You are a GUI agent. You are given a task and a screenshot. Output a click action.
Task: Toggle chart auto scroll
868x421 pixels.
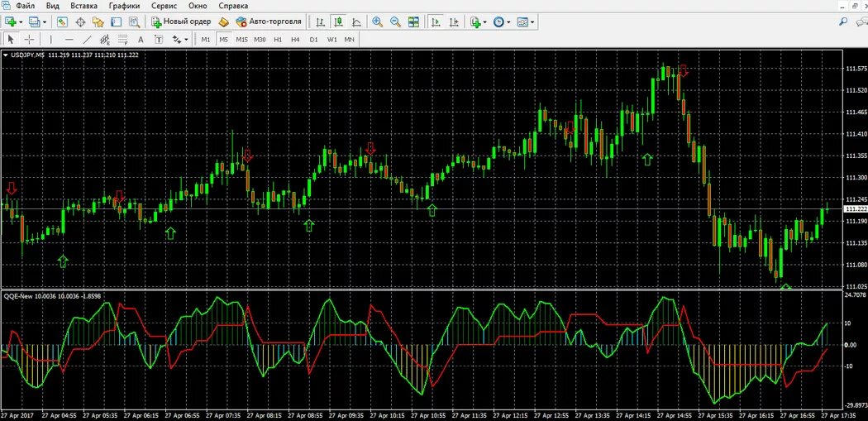point(436,22)
